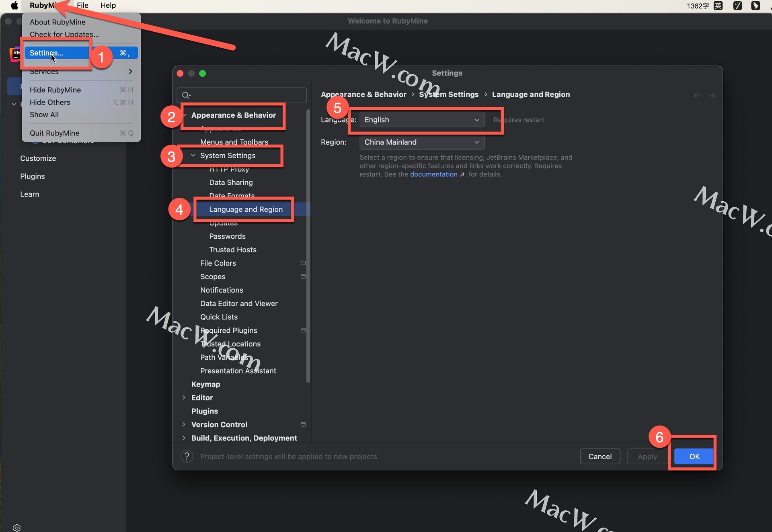The height and width of the screenshot is (532, 772).
Task: Click the forward navigation arrow in Settings
Action: pos(712,96)
